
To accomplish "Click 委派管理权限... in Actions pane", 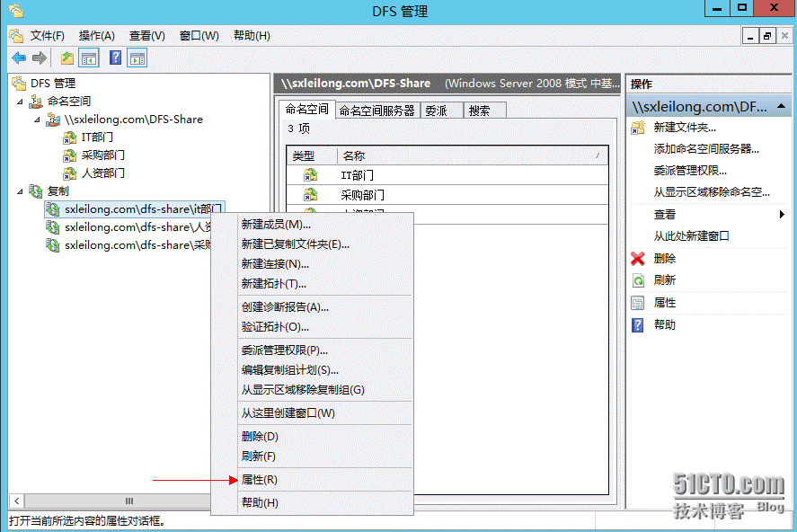I will (x=690, y=171).
